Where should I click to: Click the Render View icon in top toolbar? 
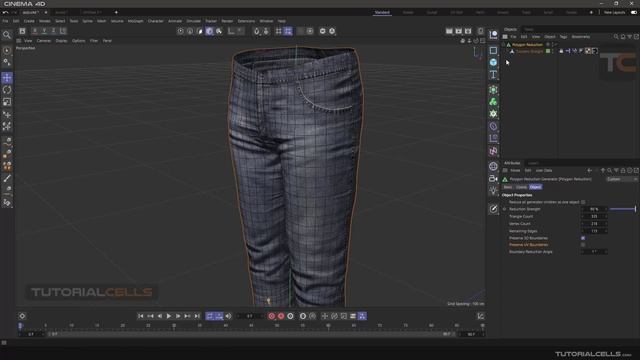449,31
